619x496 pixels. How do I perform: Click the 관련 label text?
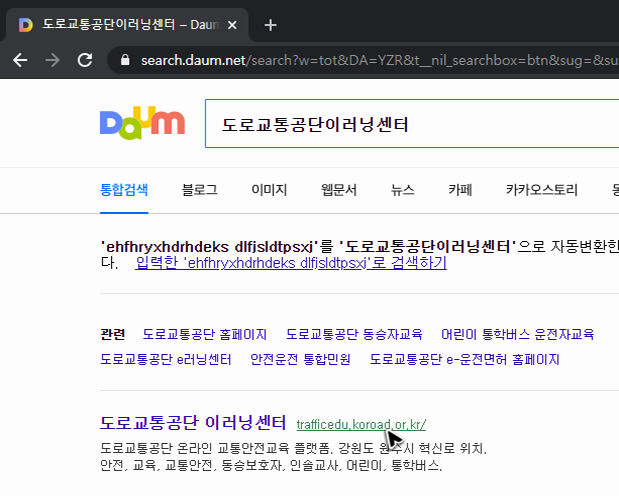(113, 334)
